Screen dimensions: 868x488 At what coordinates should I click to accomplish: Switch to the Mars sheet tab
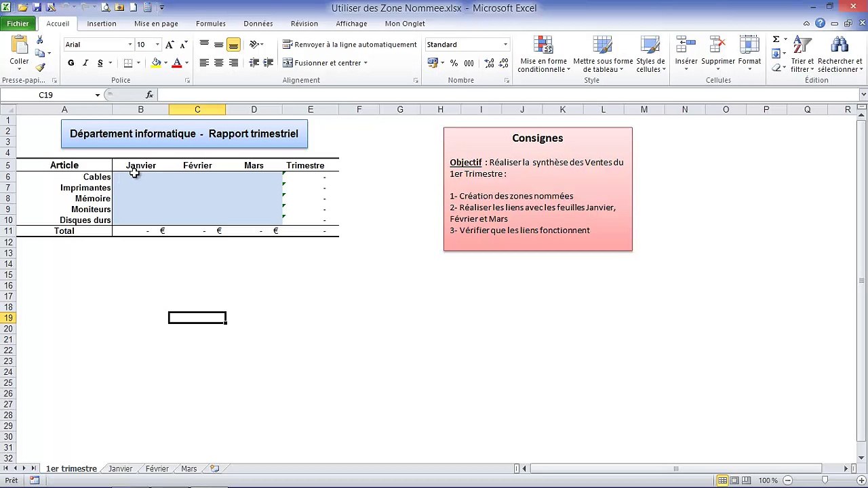coord(189,468)
